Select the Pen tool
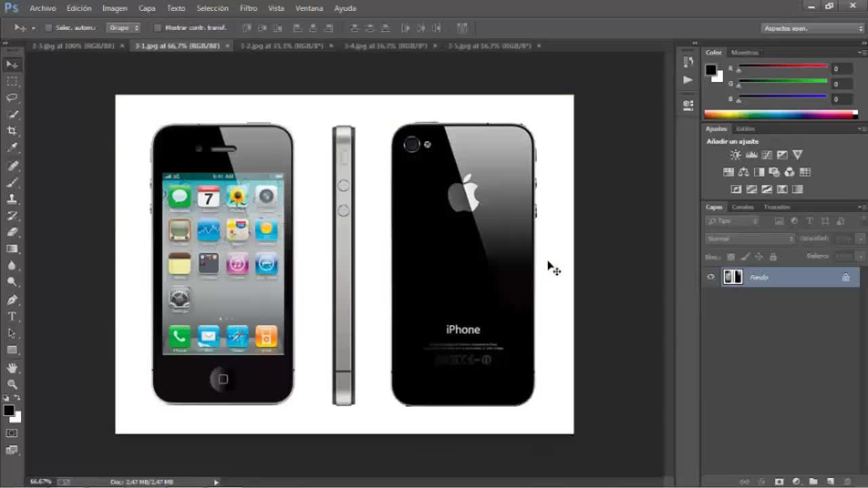This screenshot has width=868, height=488. pyautogui.click(x=12, y=300)
